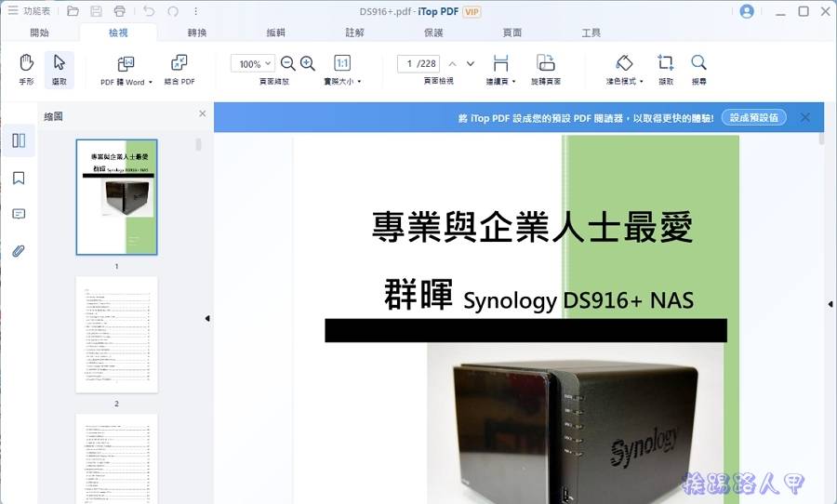Screen dimensions: 837x504
Task: Click the save disk icon
Action: (96, 11)
